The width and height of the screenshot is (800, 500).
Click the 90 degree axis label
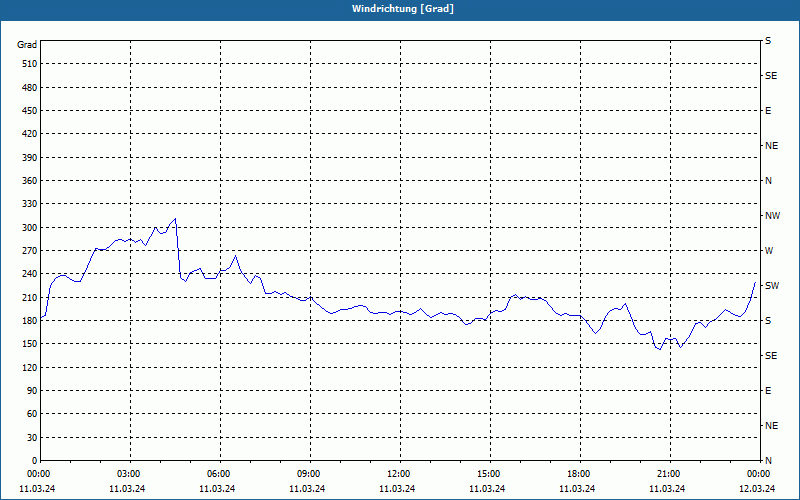click(x=32, y=391)
